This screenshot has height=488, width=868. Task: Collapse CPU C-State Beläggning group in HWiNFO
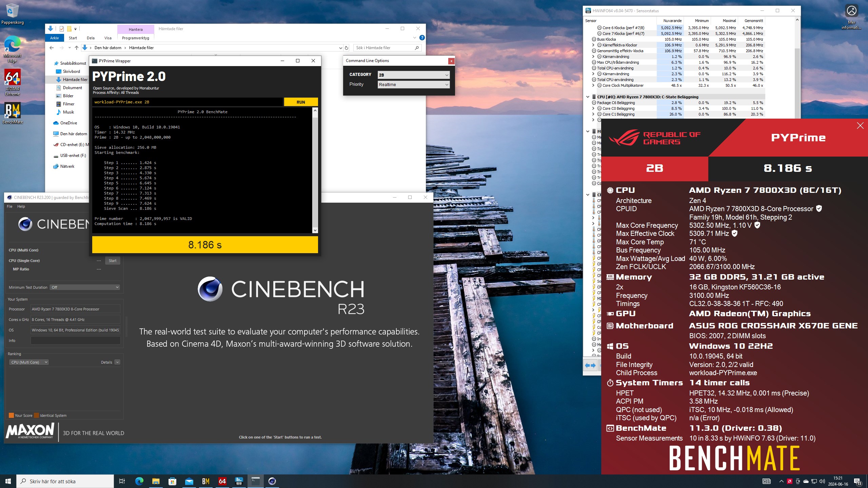tap(588, 97)
